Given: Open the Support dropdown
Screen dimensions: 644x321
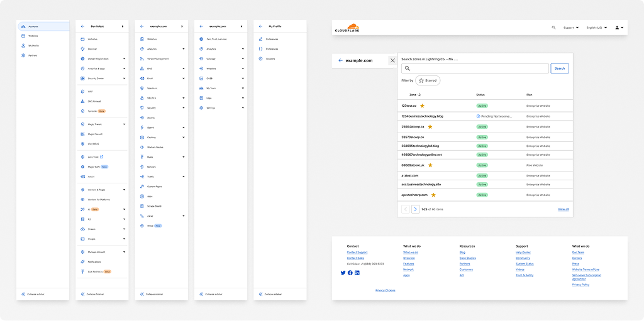Looking at the screenshot, I should [x=571, y=28].
